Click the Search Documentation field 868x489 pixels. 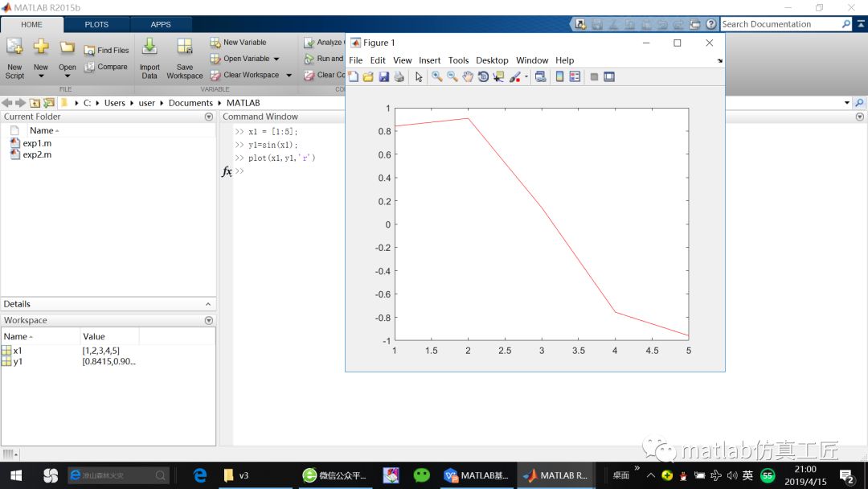coord(780,24)
